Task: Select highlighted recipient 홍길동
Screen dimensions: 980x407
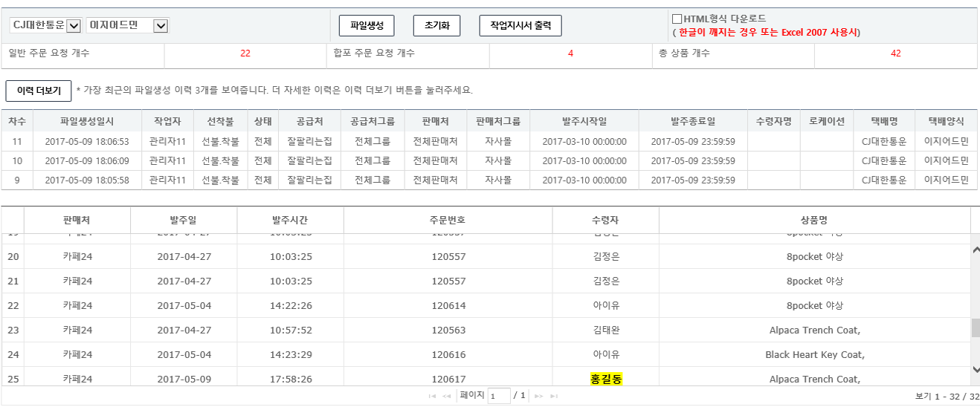Action: point(606,379)
